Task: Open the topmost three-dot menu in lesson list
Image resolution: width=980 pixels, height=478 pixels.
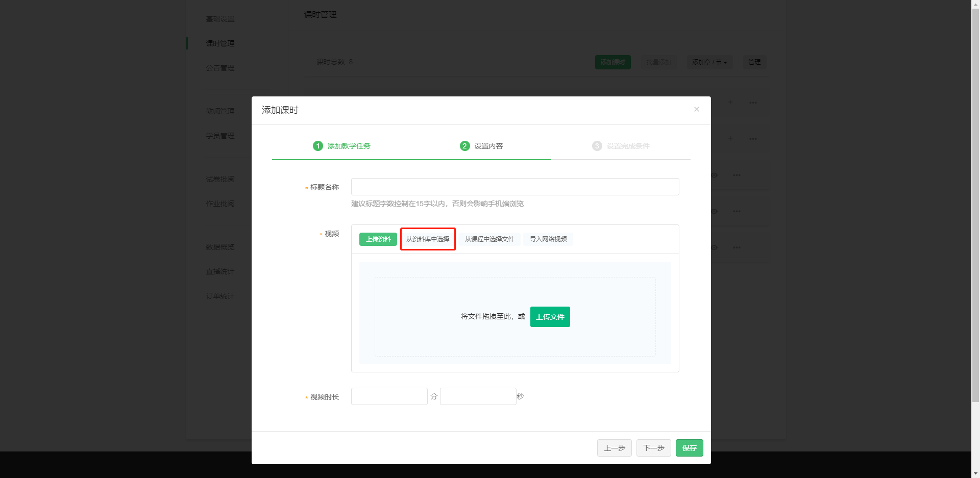Action: click(x=753, y=103)
